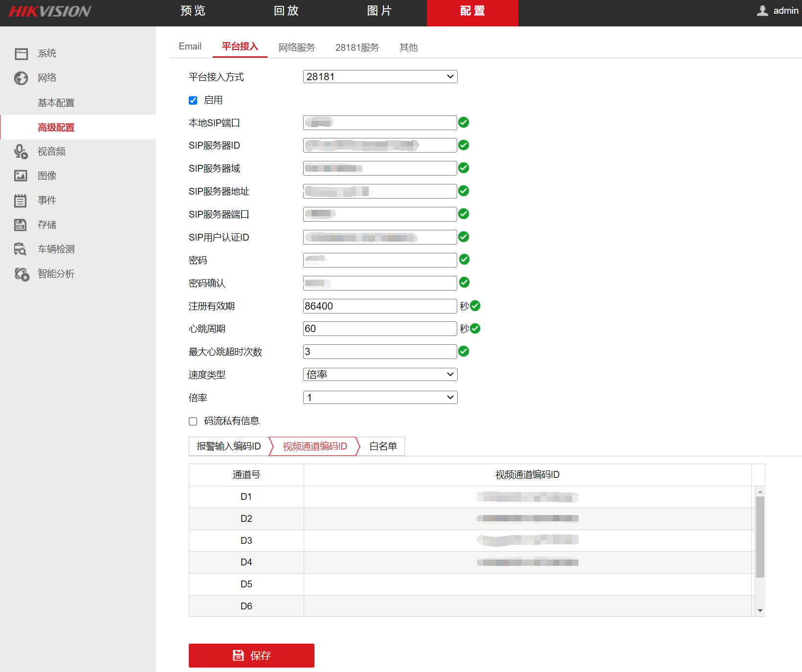Open the 事件 section

pyautogui.click(x=46, y=200)
